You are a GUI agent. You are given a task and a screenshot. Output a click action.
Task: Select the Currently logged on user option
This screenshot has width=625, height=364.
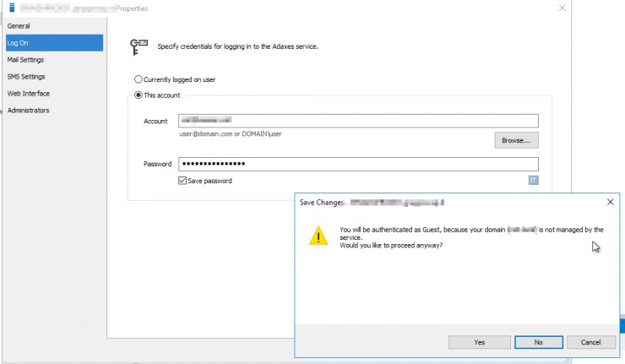point(139,79)
